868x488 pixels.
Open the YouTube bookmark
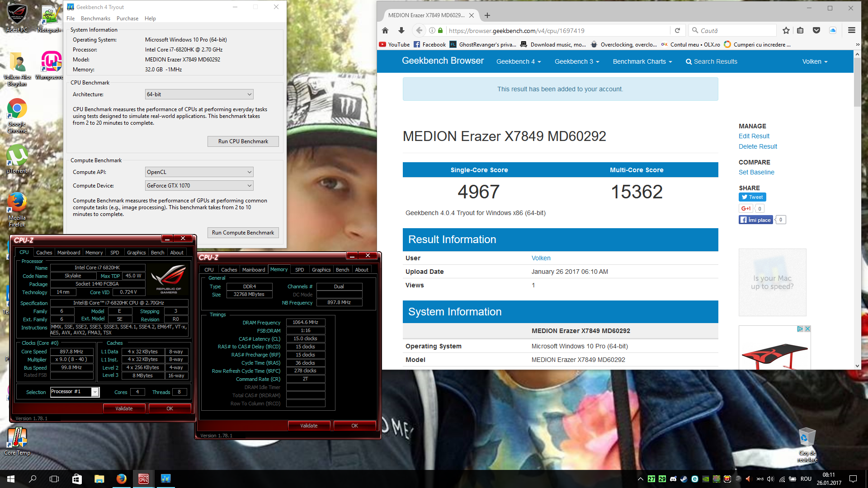coord(395,44)
